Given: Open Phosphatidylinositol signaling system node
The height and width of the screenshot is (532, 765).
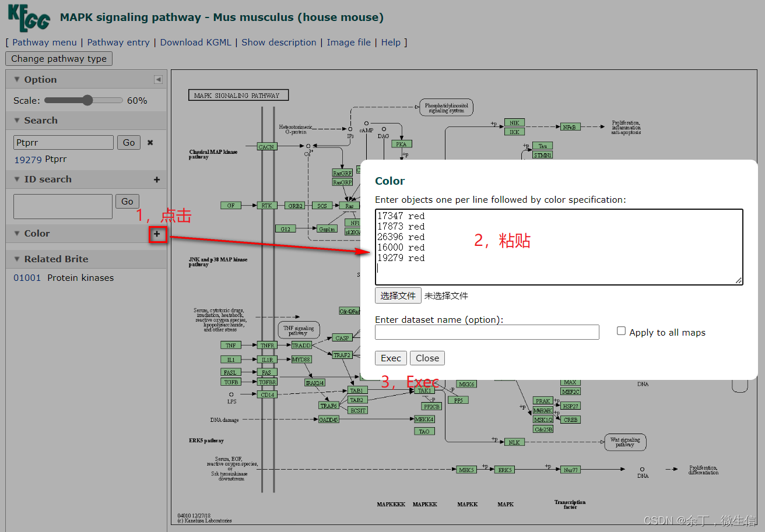Looking at the screenshot, I should [446, 108].
